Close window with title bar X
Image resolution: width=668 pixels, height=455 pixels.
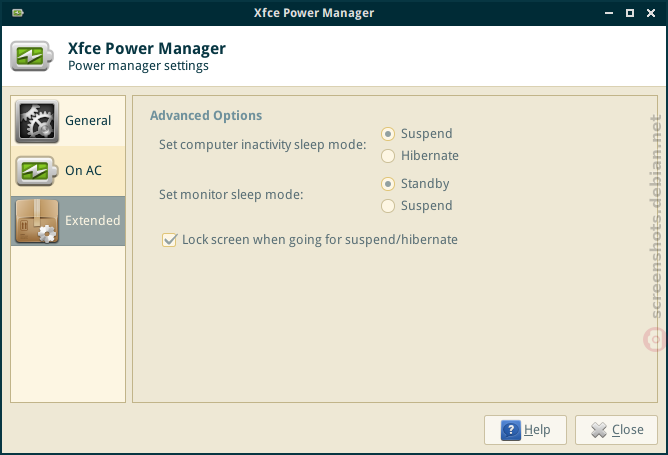tap(651, 13)
